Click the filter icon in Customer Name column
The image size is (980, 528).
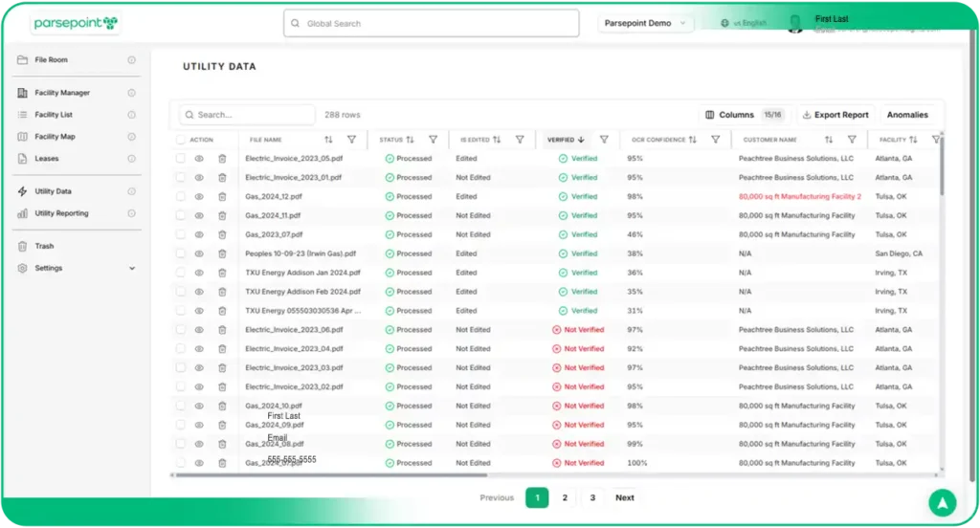click(x=852, y=140)
